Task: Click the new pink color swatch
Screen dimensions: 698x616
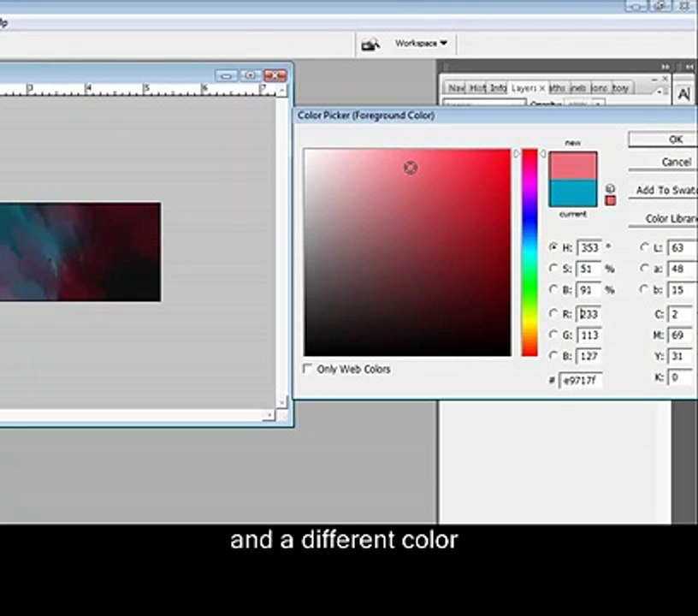Action: [x=572, y=166]
